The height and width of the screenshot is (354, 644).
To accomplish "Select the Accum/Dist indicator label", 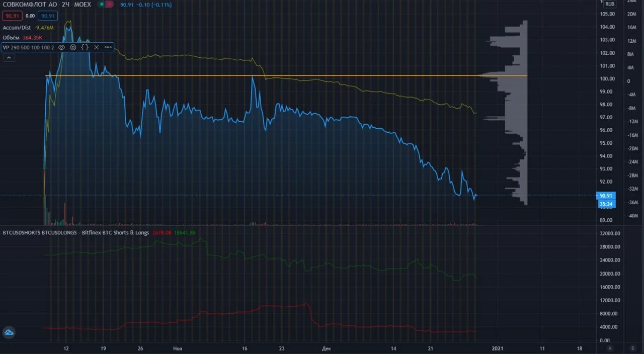I will coord(16,27).
